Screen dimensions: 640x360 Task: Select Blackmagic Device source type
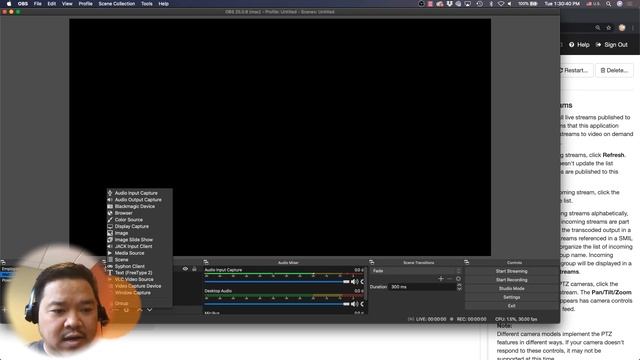(139, 207)
